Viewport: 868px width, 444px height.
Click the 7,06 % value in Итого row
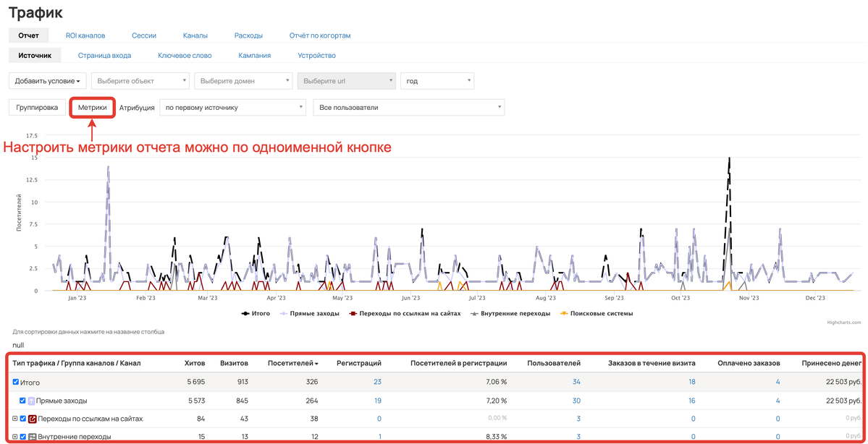click(495, 382)
